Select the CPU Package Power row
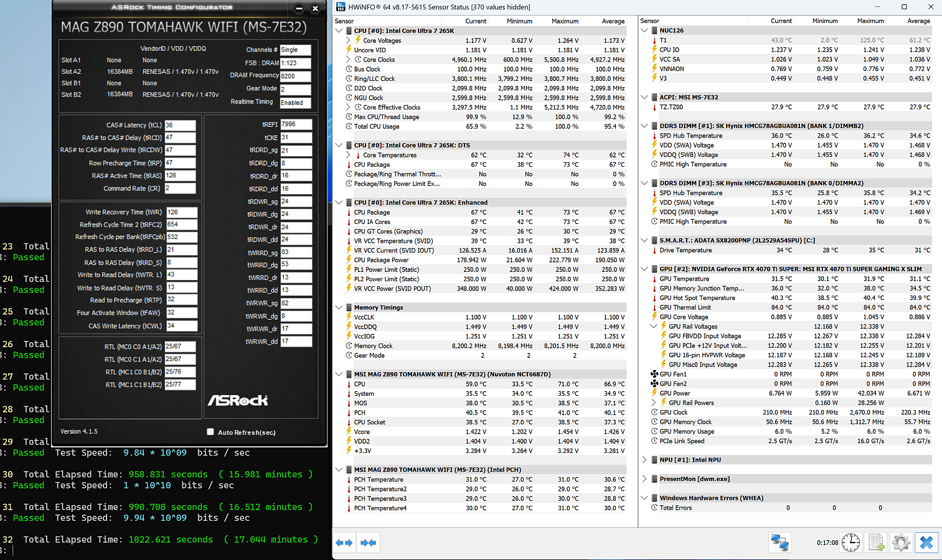Screen dimensions: 942x560 (x=486, y=260)
